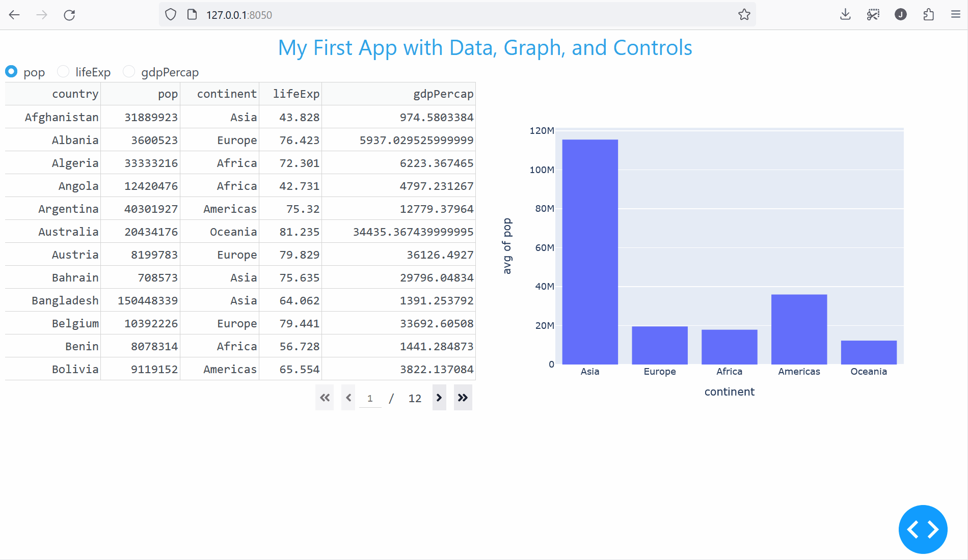This screenshot has width=968, height=560.
Task: Go to previous table page
Action: click(x=348, y=398)
